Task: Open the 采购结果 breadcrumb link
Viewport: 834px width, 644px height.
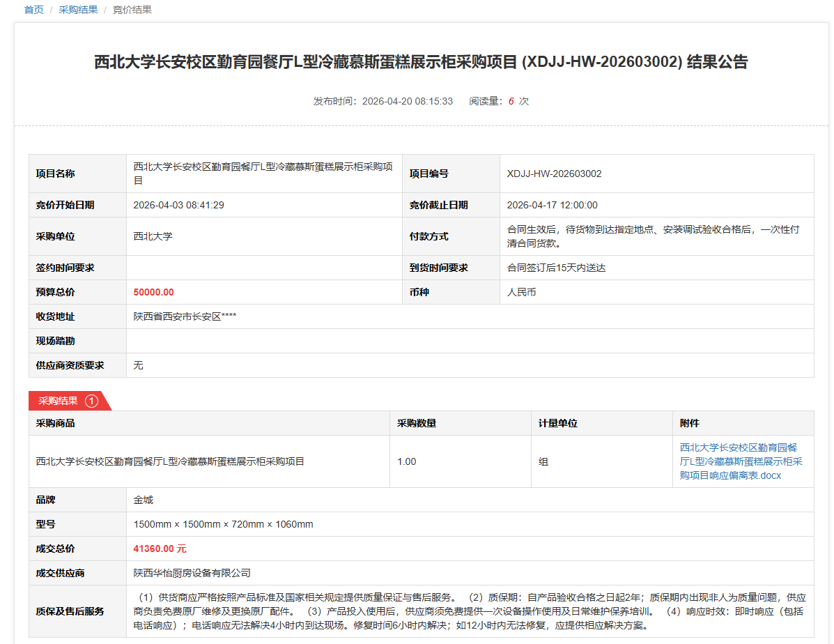Action: [x=78, y=10]
